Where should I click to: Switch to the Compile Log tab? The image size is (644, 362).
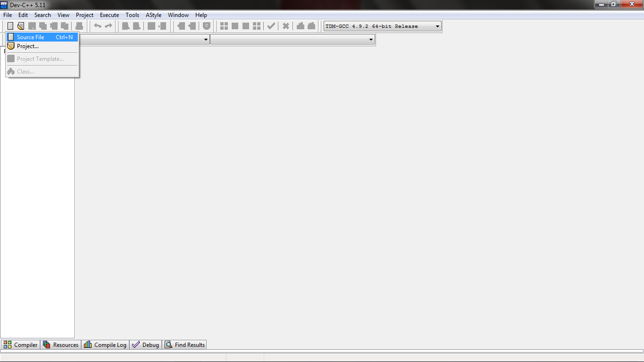[105, 345]
